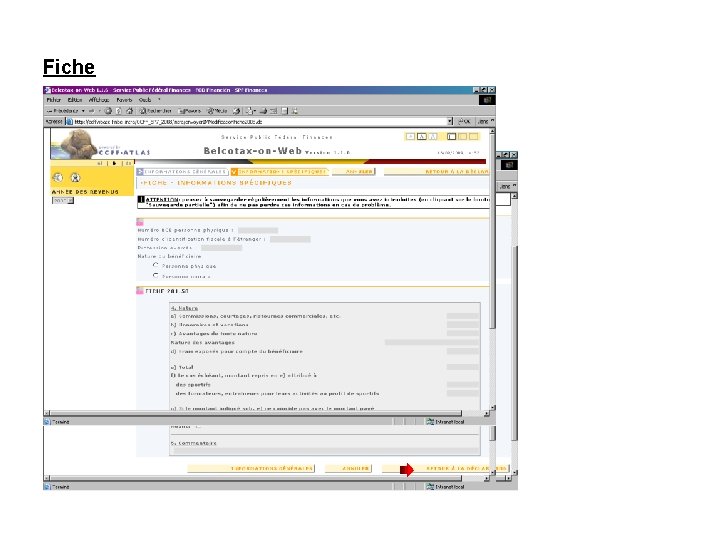Click Terminé page icon in front status bar
The image size is (720, 540).
[x=47, y=422]
